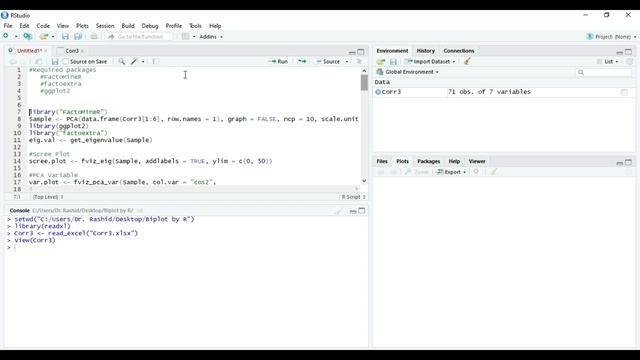Click the compile report notebook icon
The width and height of the screenshot is (640, 360).
tap(156, 61)
